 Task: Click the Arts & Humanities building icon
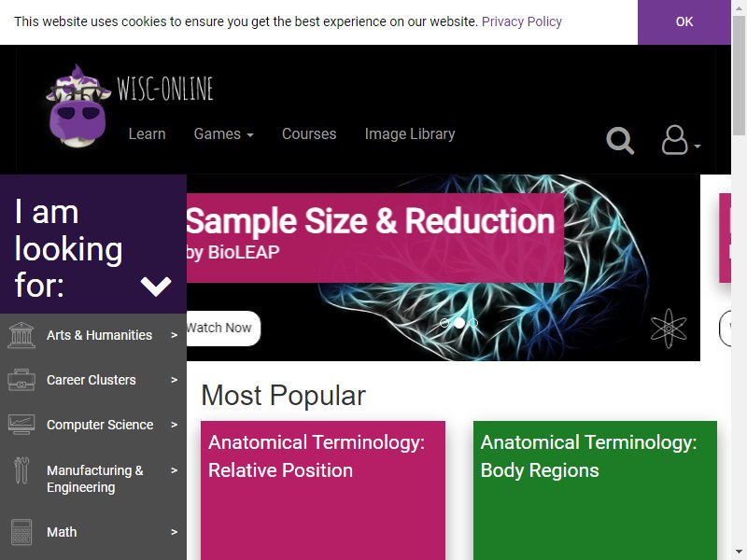pos(21,335)
